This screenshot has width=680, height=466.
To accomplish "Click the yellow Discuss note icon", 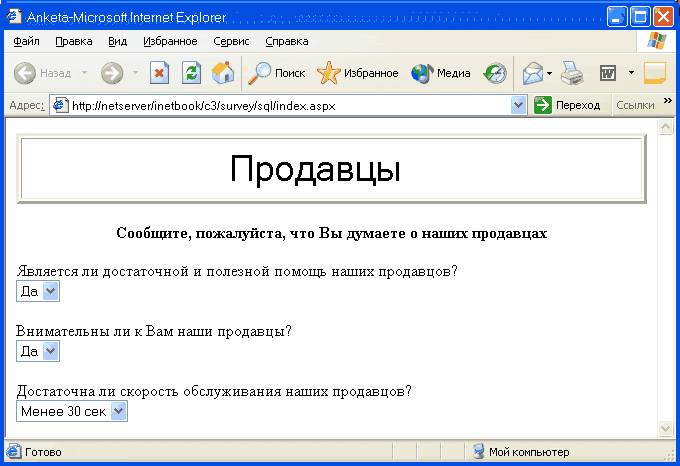I will pos(655,73).
